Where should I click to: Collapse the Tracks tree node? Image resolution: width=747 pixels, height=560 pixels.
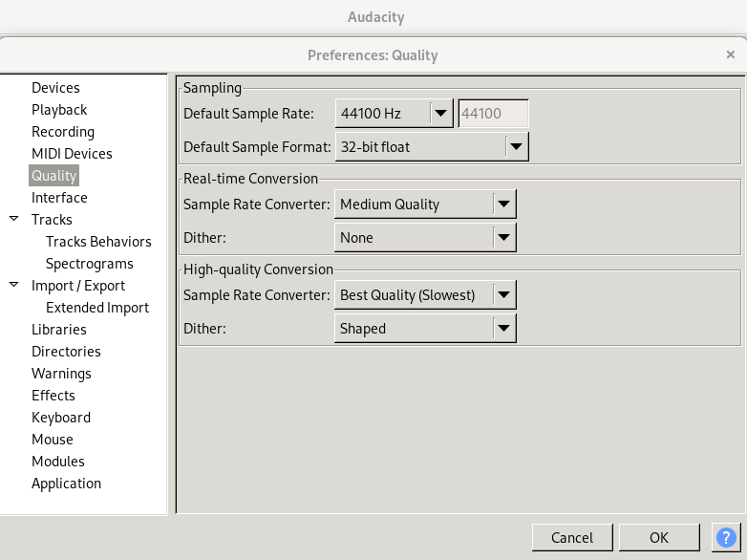[13, 219]
